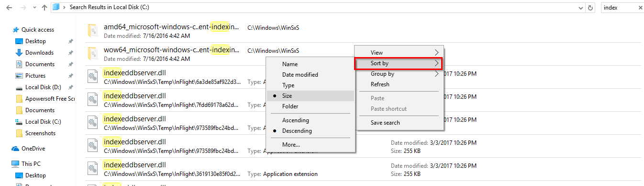The width and height of the screenshot is (644, 186).
Task: Sort results by Date modified
Action: click(x=311, y=75)
